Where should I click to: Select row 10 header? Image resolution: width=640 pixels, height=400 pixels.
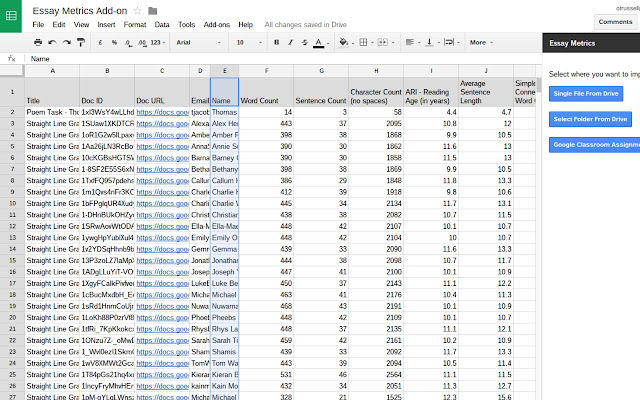[x=12, y=203]
